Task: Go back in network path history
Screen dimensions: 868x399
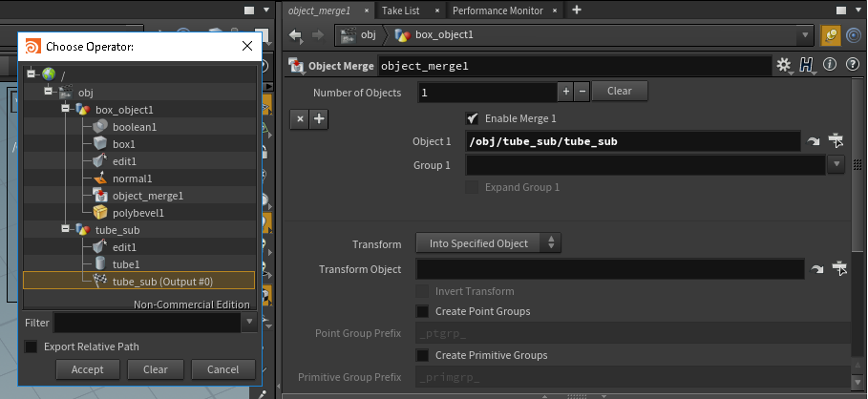Action: click(x=296, y=35)
